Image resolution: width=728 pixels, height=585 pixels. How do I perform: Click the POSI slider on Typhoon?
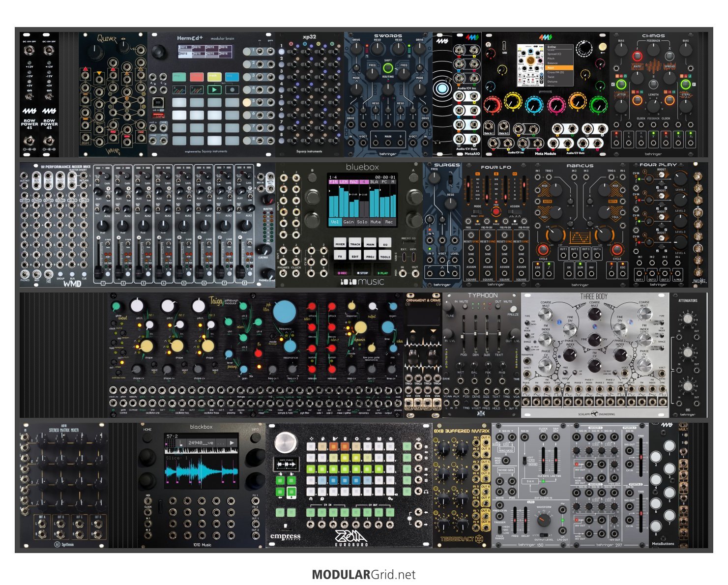[x=464, y=334]
